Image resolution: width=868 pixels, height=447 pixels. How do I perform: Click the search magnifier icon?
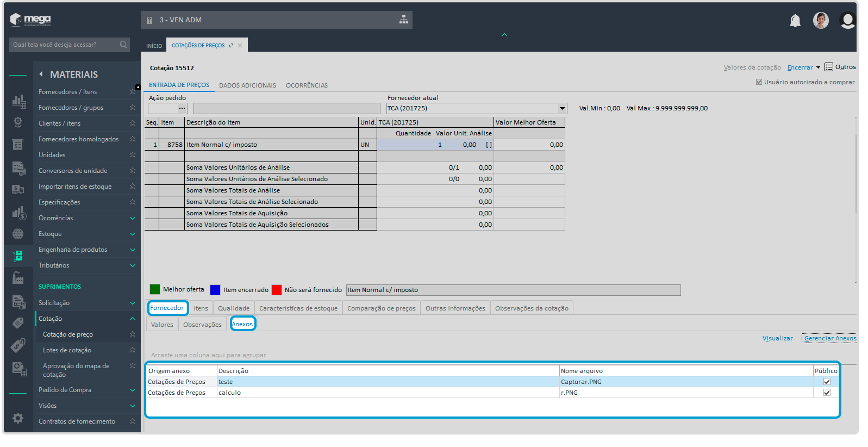[x=123, y=45]
